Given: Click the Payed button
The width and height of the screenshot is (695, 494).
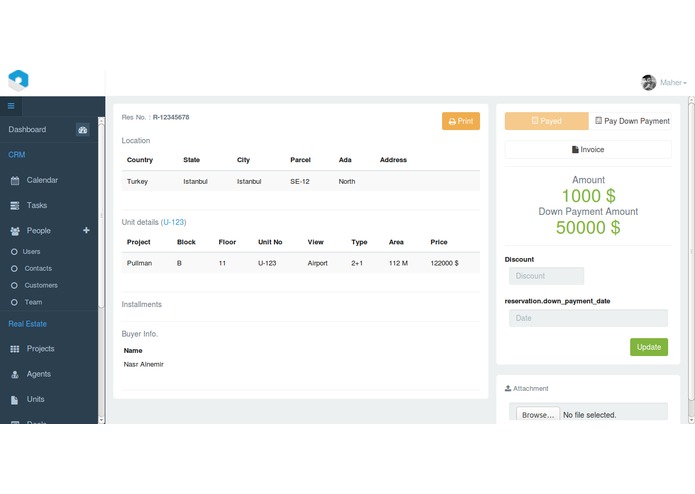Looking at the screenshot, I should [547, 121].
